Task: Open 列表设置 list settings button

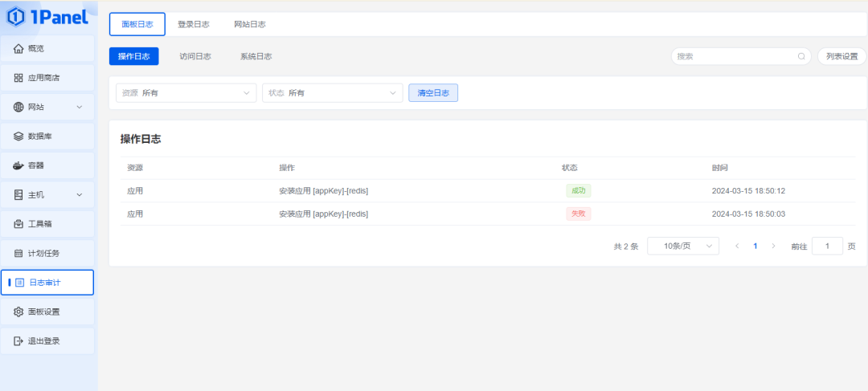Action: 841,57
